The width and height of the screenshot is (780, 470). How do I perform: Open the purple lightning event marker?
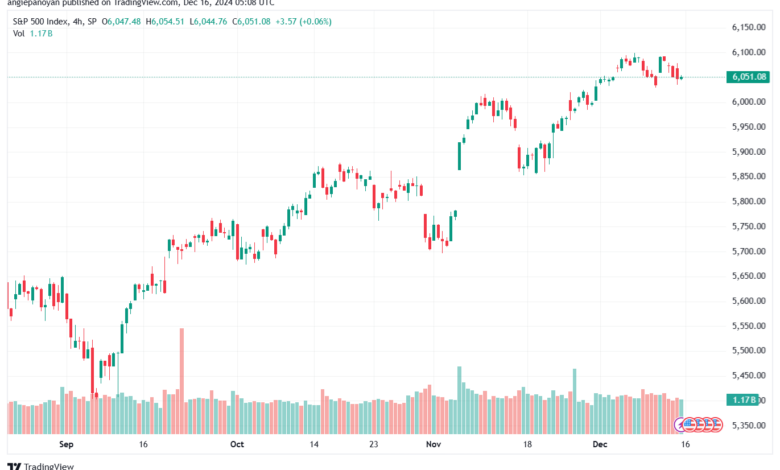[681, 425]
